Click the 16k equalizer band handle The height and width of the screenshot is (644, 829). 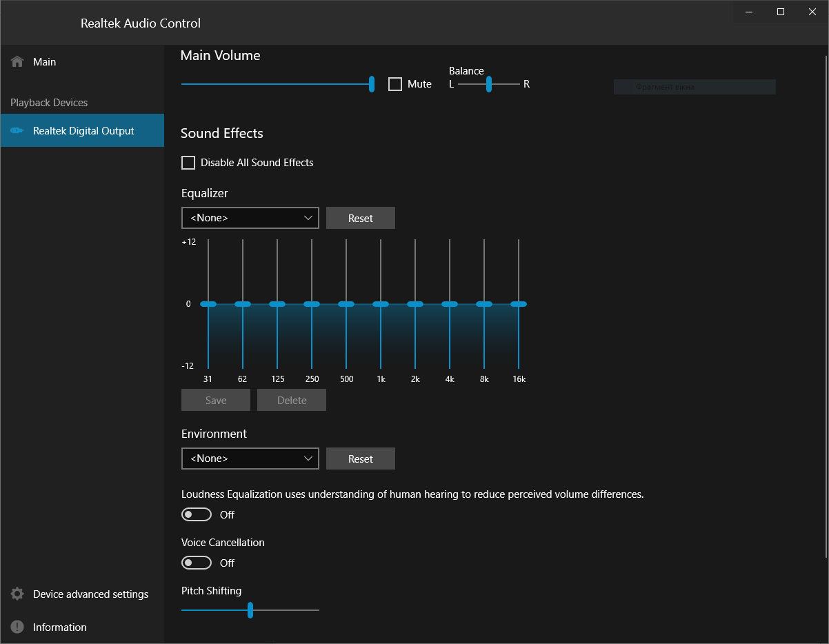click(519, 304)
